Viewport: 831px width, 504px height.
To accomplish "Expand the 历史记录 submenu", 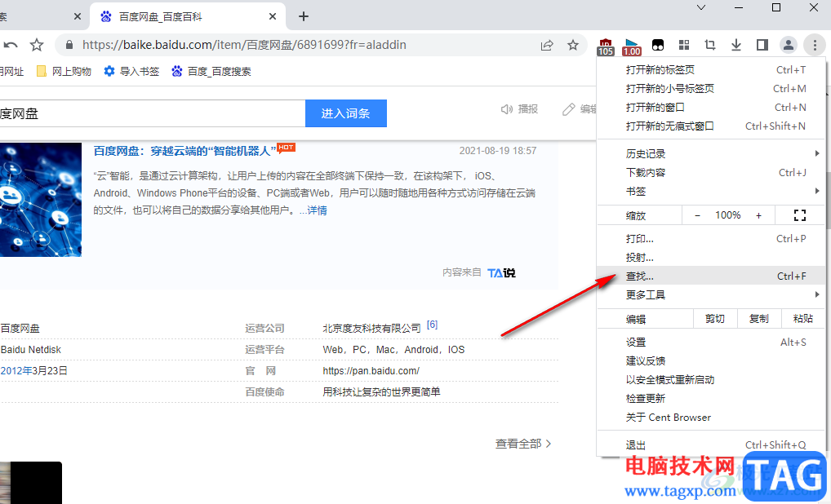I will (x=711, y=153).
